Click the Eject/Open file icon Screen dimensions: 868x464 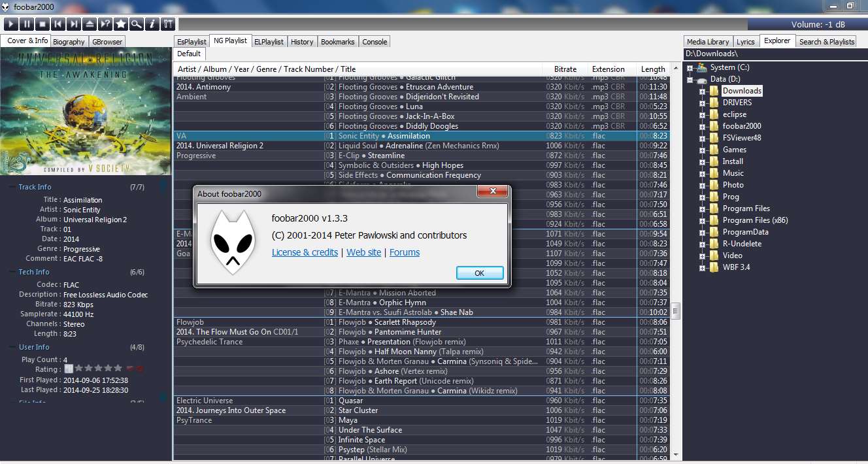pyautogui.click(x=90, y=24)
